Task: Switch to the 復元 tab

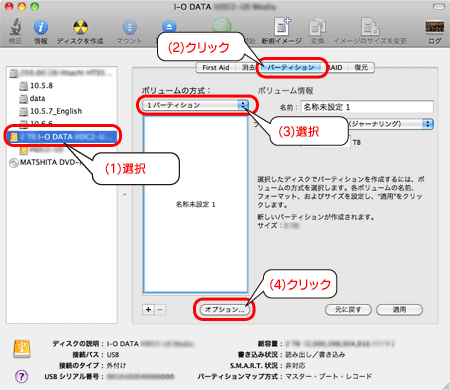Action: coord(361,67)
